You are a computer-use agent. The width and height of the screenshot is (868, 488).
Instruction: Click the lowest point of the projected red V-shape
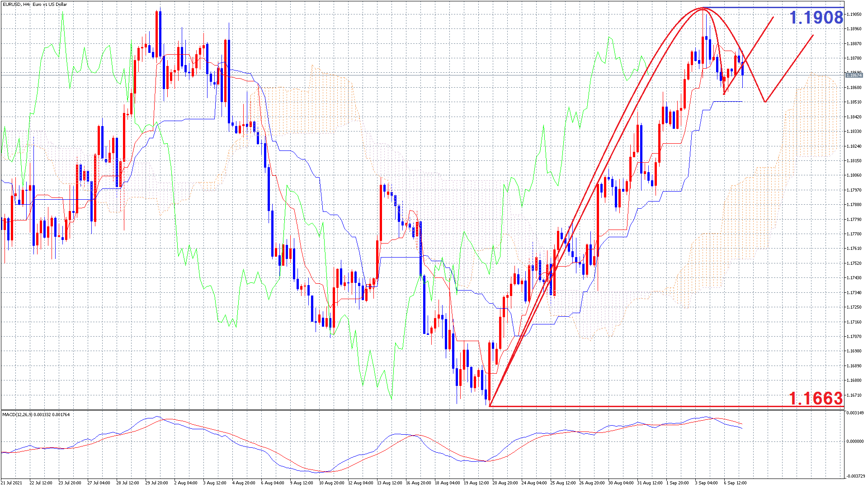(765, 102)
